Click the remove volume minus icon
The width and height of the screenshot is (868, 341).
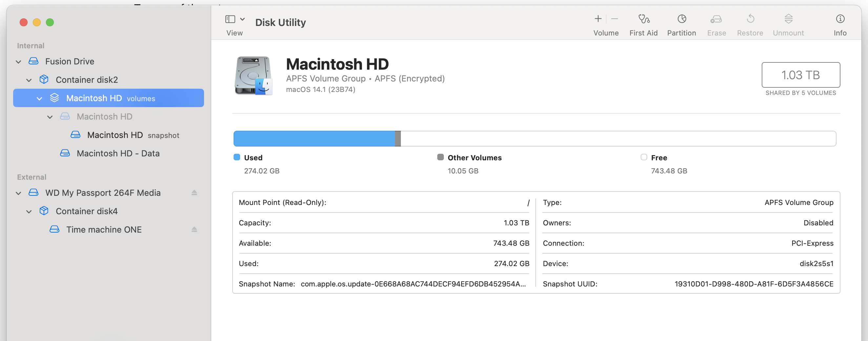click(614, 18)
